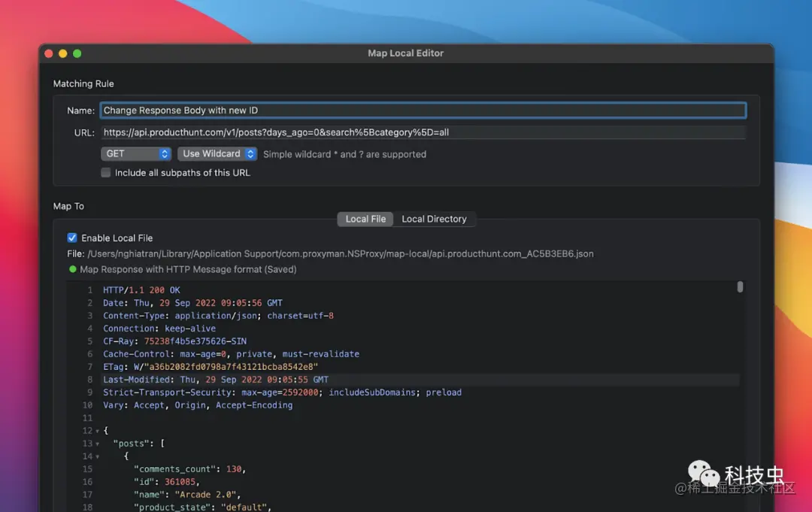Maximize the Map Local Editor window

point(77,53)
